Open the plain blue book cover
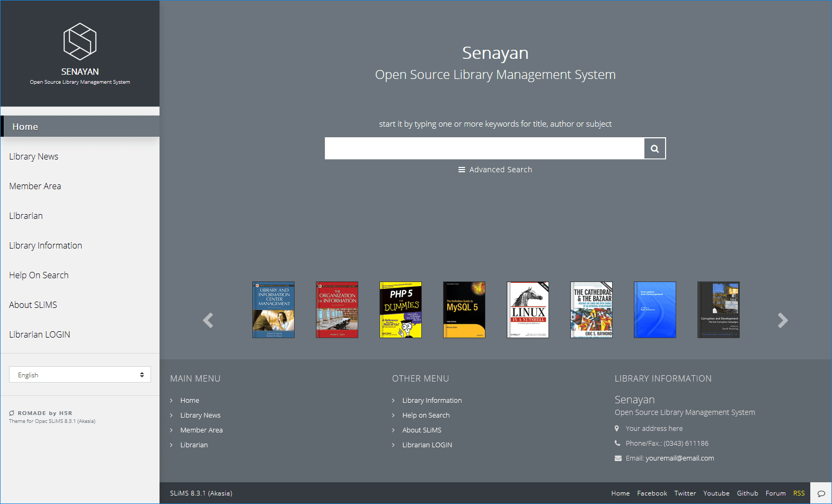The width and height of the screenshot is (832, 504). [655, 310]
